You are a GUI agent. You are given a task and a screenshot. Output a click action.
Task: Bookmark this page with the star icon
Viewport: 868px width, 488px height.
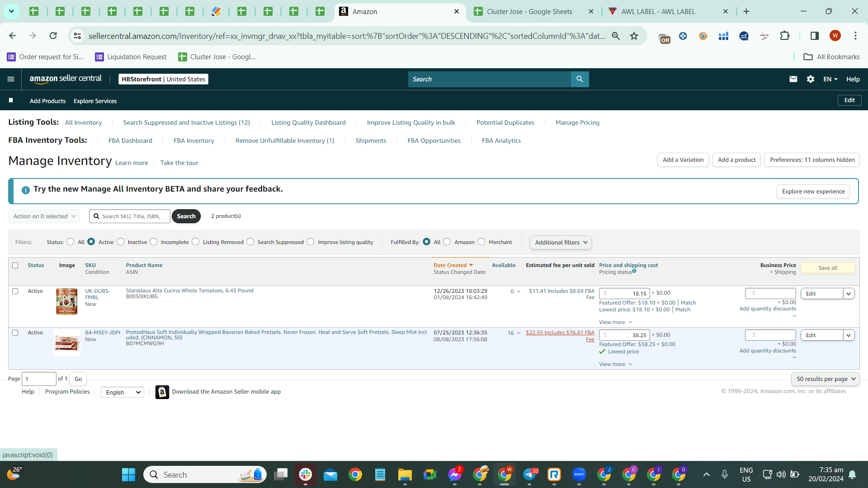tap(634, 36)
